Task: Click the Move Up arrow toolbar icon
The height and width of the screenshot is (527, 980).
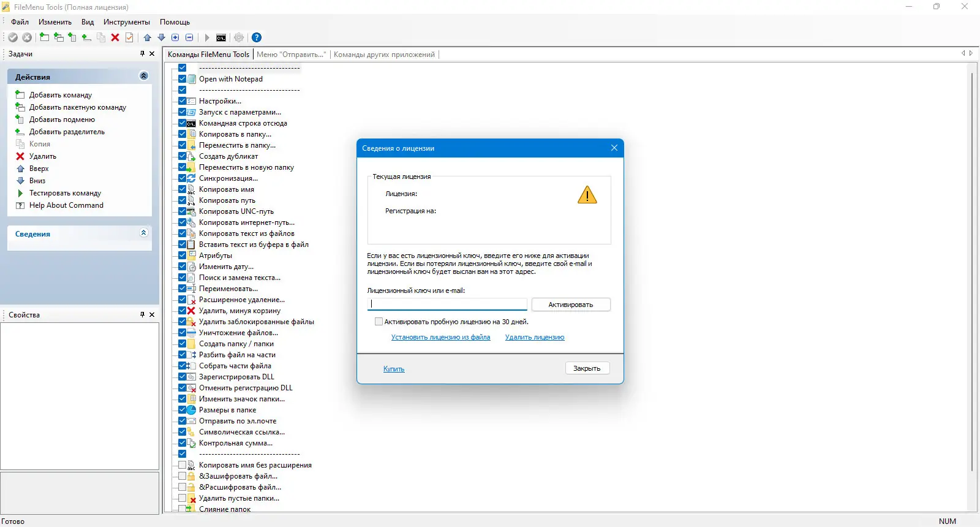Action: pos(148,37)
